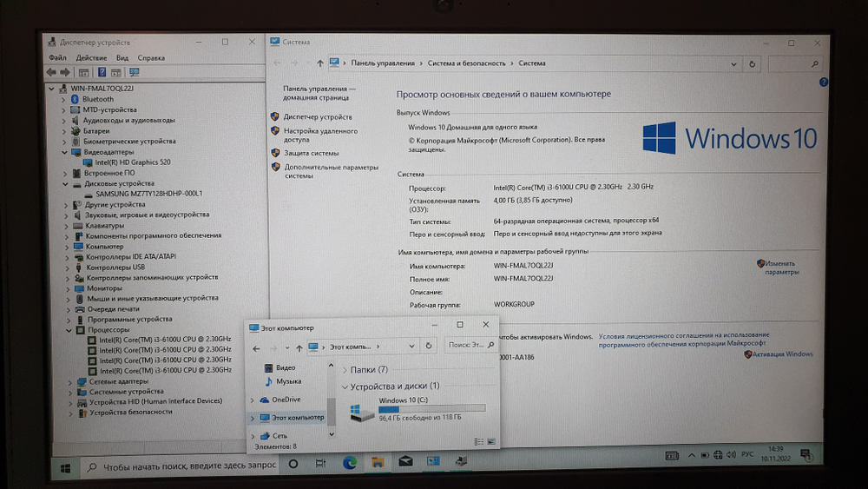868x489 pixels.
Task: Click the scan hardware monitor icon in toolbar
Action: (x=134, y=72)
